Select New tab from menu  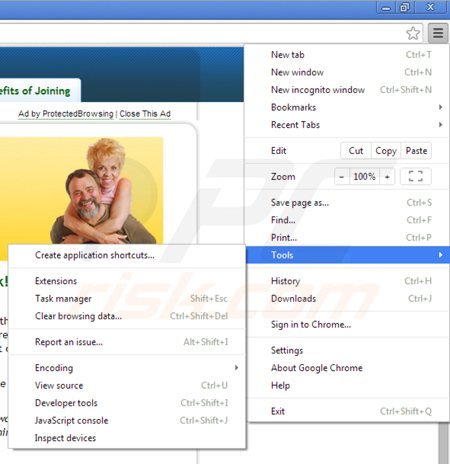click(347, 55)
